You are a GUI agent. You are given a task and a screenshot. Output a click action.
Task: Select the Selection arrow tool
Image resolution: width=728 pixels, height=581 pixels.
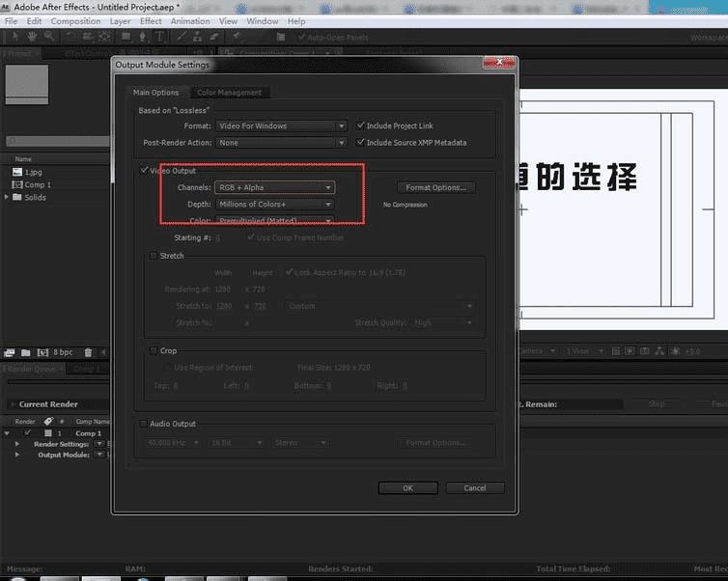(16, 37)
